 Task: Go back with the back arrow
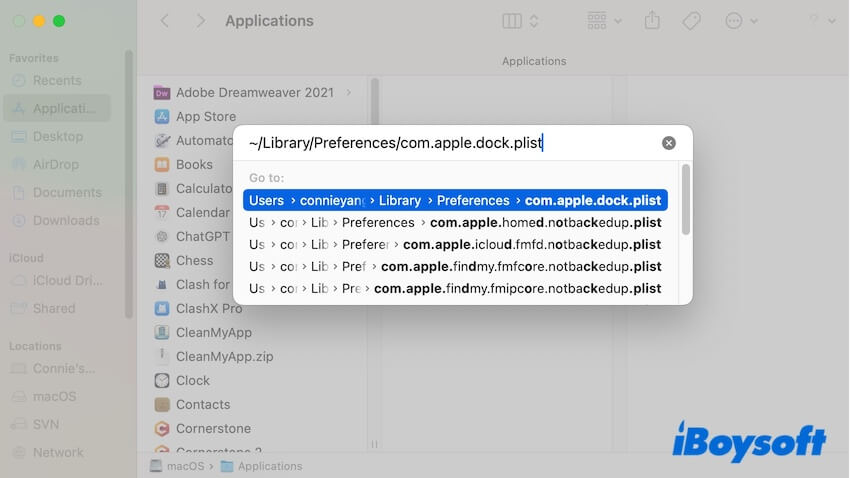click(165, 21)
